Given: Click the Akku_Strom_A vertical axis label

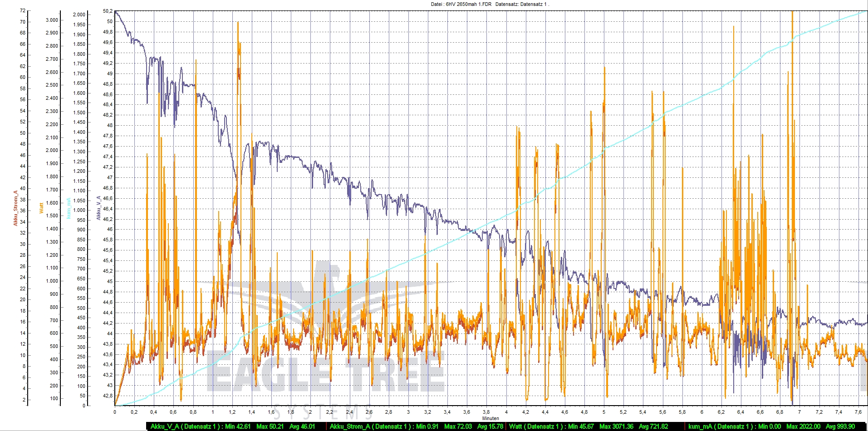Looking at the screenshot, I should [x=15, y=208].
